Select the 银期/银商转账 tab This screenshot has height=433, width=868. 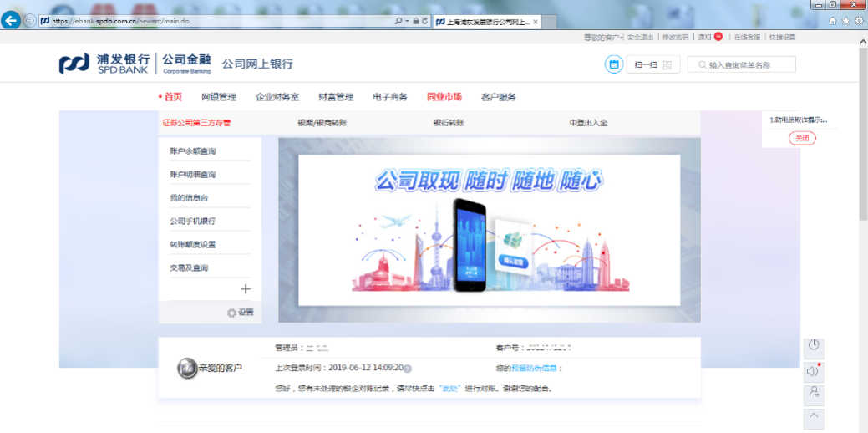tap(322, 123)
